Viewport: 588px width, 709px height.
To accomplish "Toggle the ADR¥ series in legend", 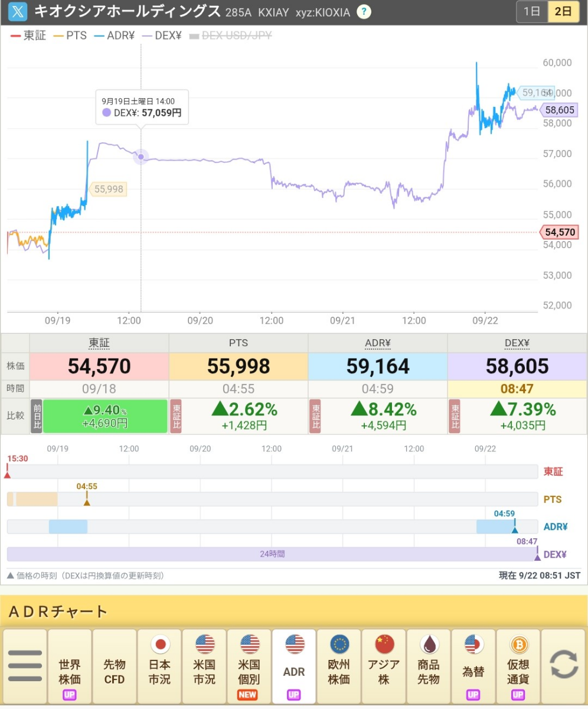I will [x=113, y=35].
